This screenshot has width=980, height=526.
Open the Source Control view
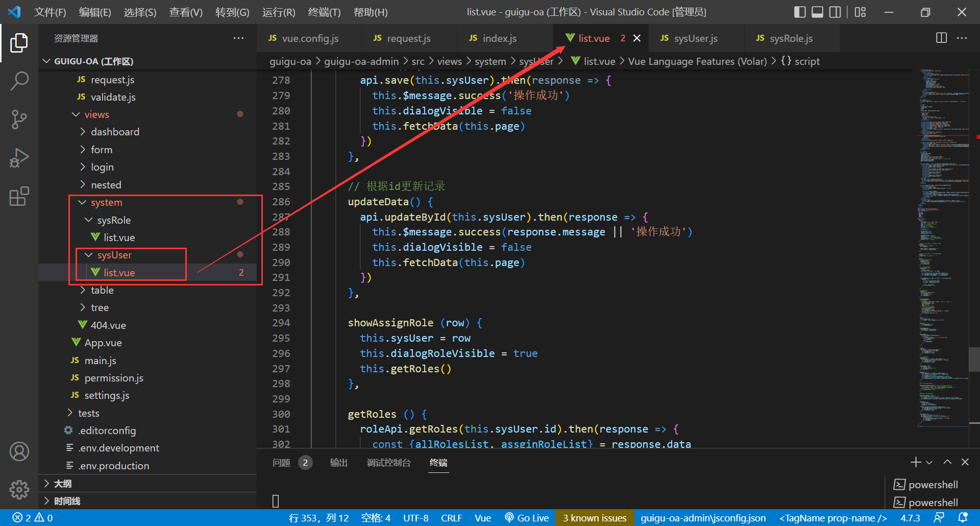[19, 119]
